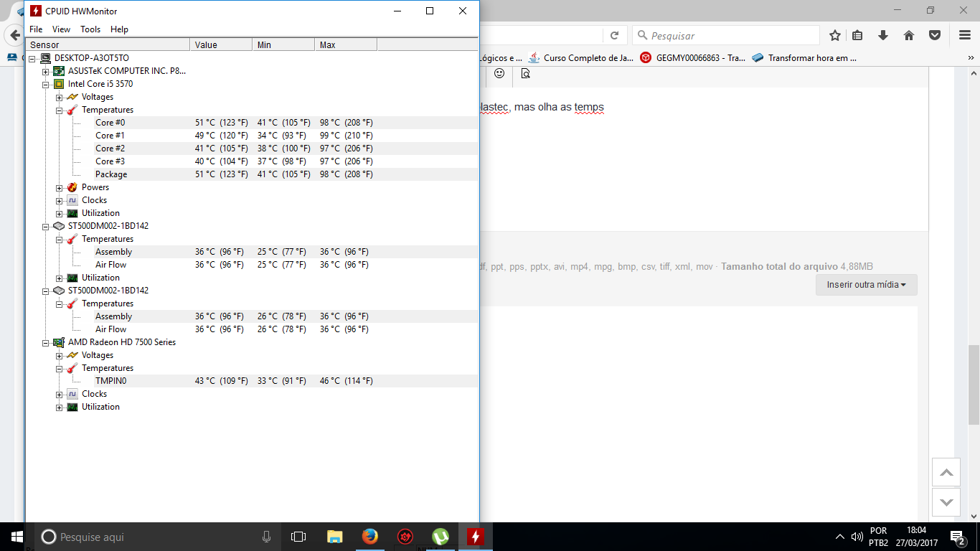Expand Clocks under AMD Radeon HD 7500

60,394
